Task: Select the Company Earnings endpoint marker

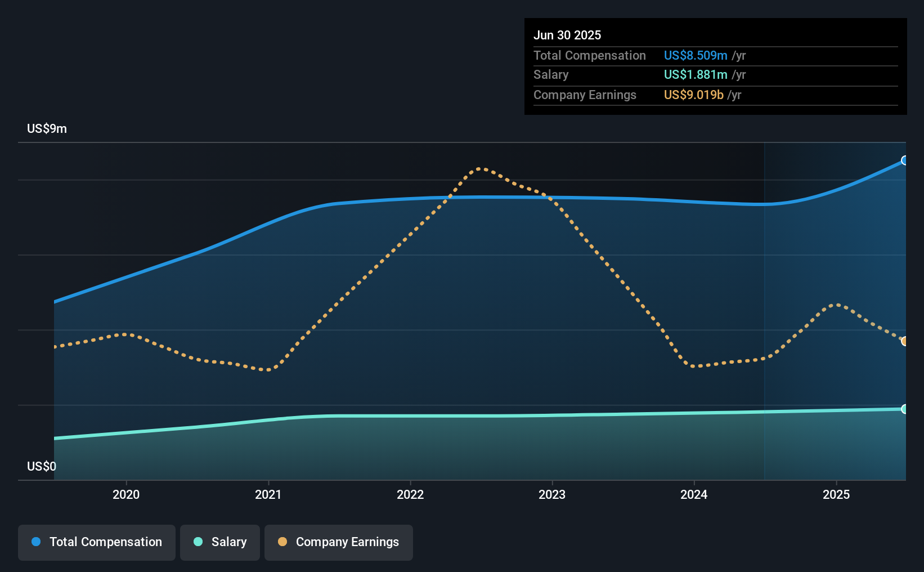Action: click(904, 341)
